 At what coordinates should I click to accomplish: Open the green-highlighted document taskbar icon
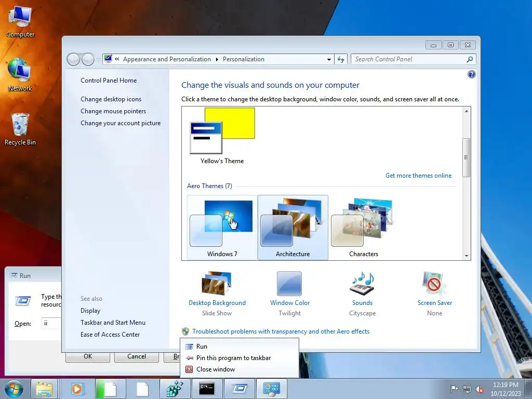click(110, 389)
